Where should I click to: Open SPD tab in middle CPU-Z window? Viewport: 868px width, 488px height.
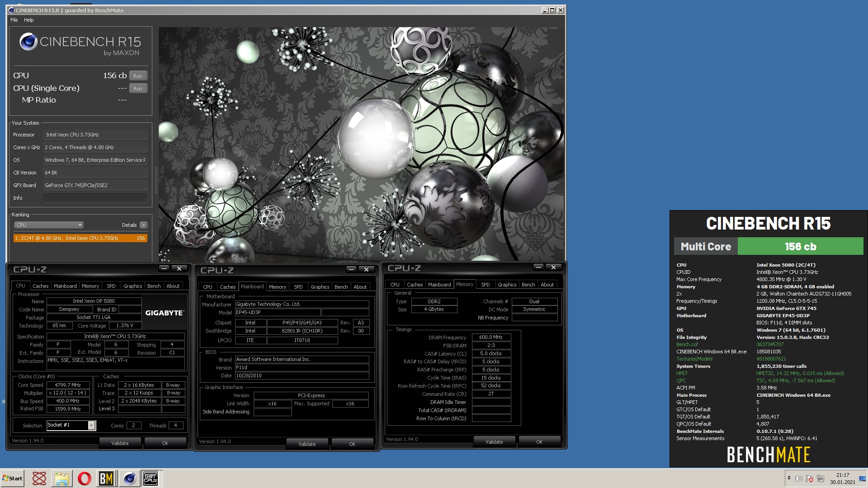point(298,287)
